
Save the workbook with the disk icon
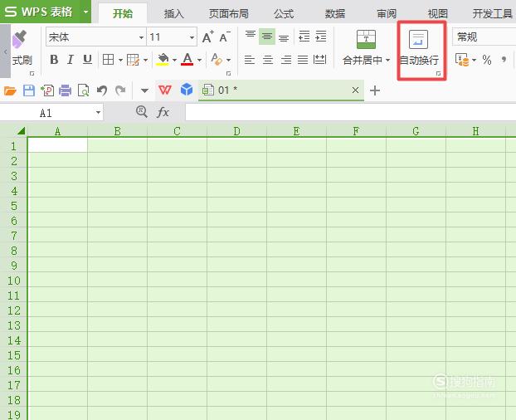pyautogui.click(x=29, y=90)
